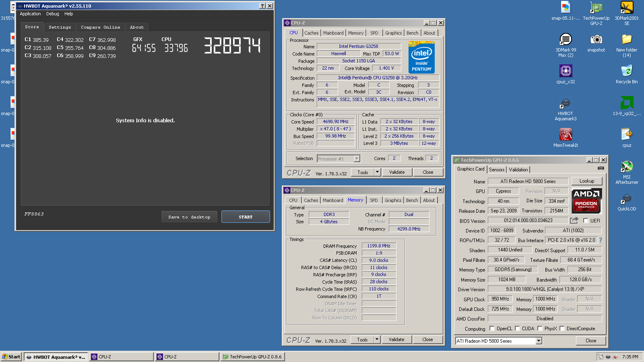
Task: Open Graphics tab in lower CPU-Z window
Action: (393, 200)
